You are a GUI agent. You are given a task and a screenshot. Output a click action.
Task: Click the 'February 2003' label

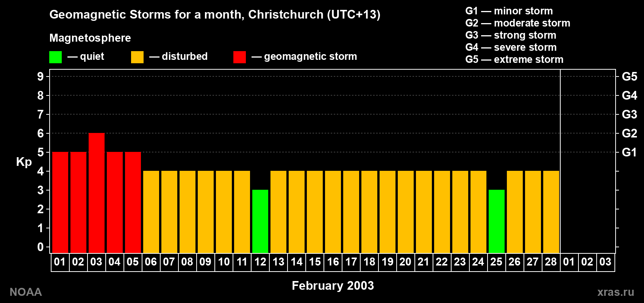click(333, 286)
